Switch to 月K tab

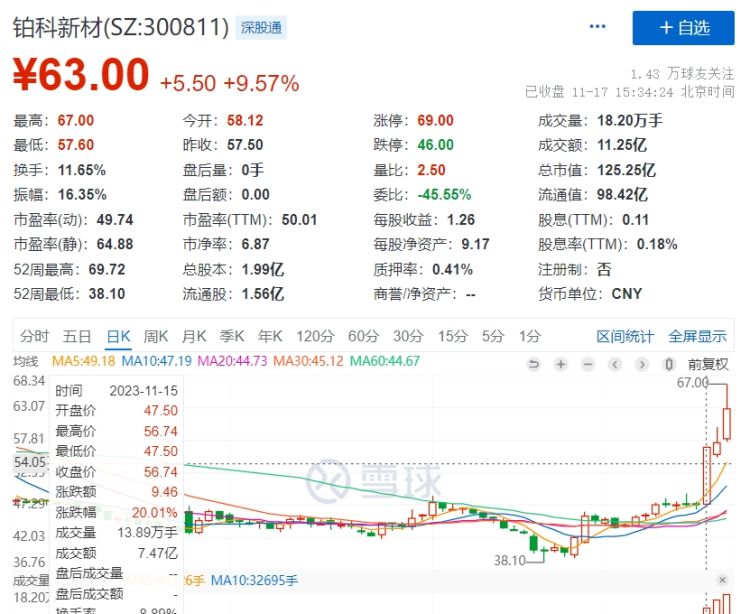[194, 336]
